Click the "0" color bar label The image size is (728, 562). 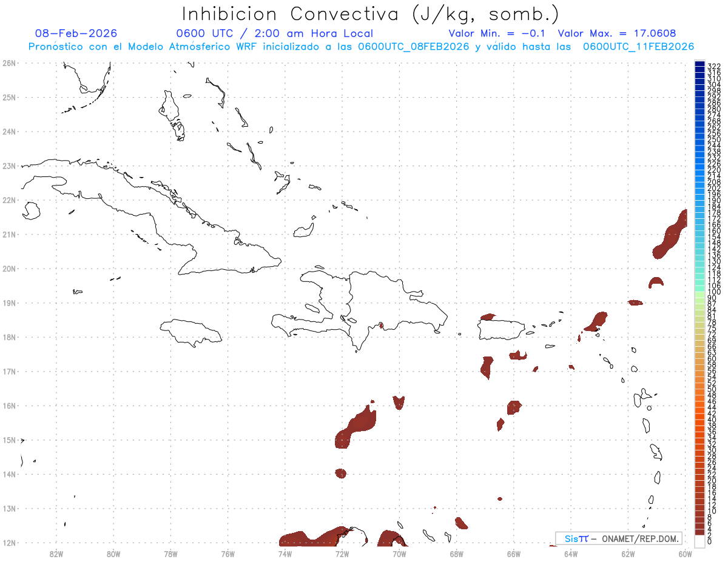click(x=710, y=541)
